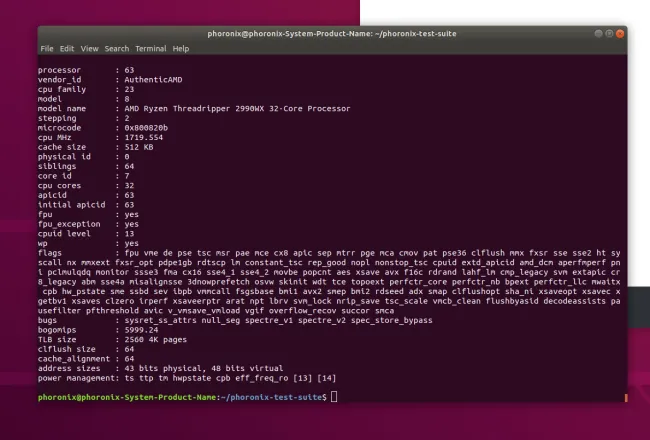Viewport: 650px width, 440px height.
Task: Maximize the terminal window
Action: coord(609,34)
